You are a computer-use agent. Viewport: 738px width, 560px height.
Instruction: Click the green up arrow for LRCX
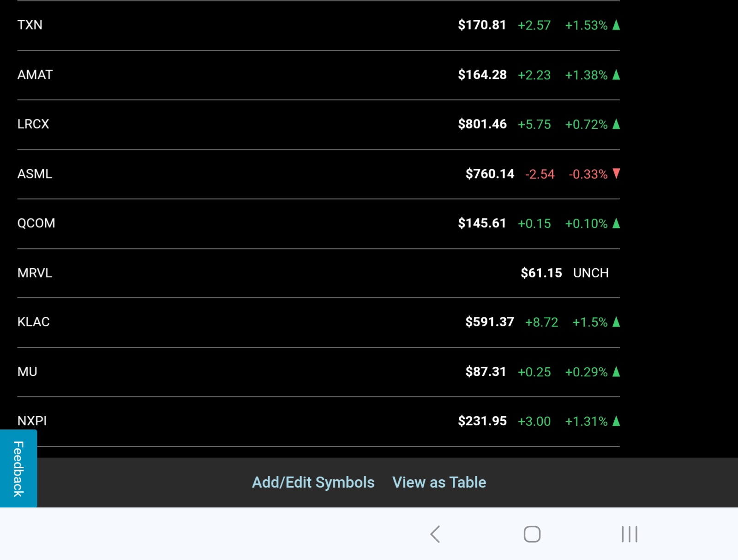pyautogui.click(x=616, y=124)
